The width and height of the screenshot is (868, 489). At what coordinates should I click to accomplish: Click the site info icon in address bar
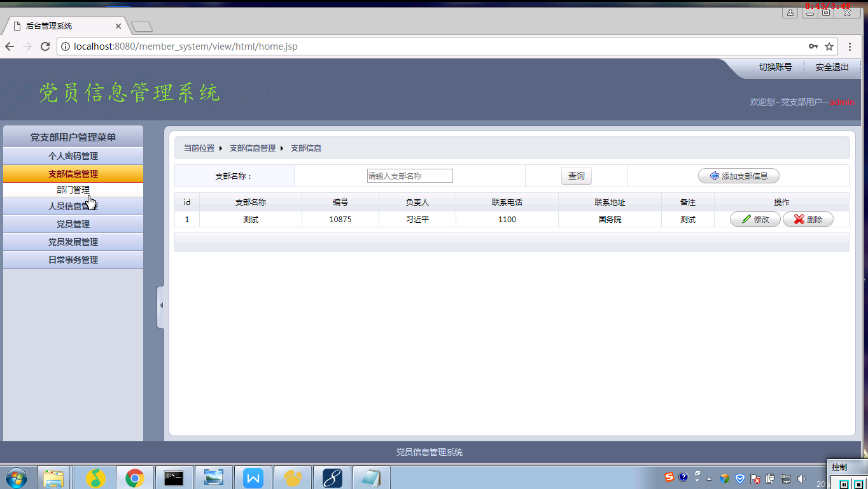pyautogui.click(x=65, y=46)
